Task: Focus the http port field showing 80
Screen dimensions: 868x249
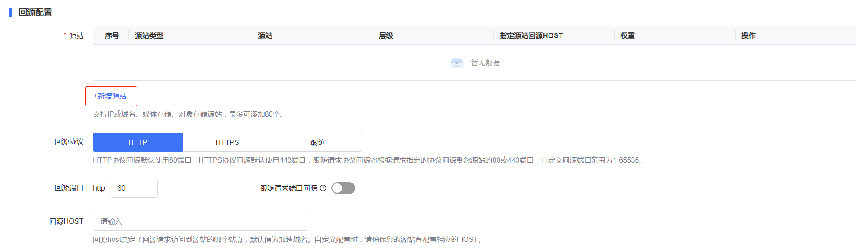Action: [x=134, y=188]
